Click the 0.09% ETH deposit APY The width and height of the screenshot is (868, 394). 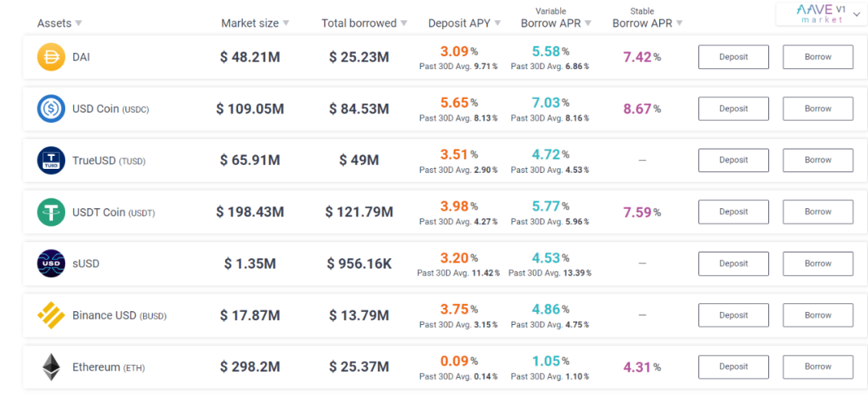[x=459, y=361]
